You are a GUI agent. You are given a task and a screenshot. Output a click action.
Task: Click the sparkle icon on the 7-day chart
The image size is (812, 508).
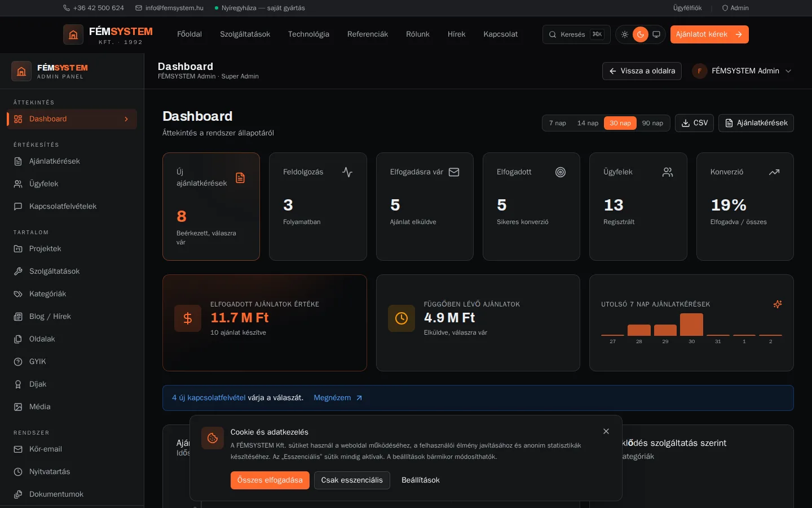click(778, 304)
